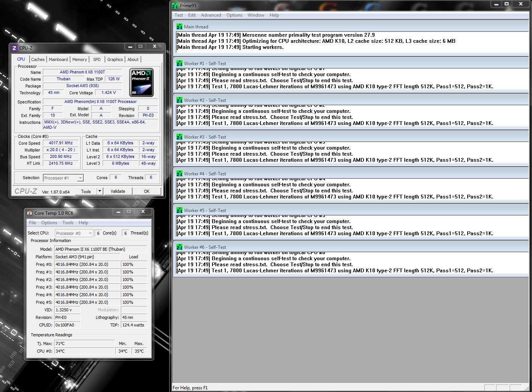Click the Level 2 cache value 6 x 512 KBytes

point(120,157)
